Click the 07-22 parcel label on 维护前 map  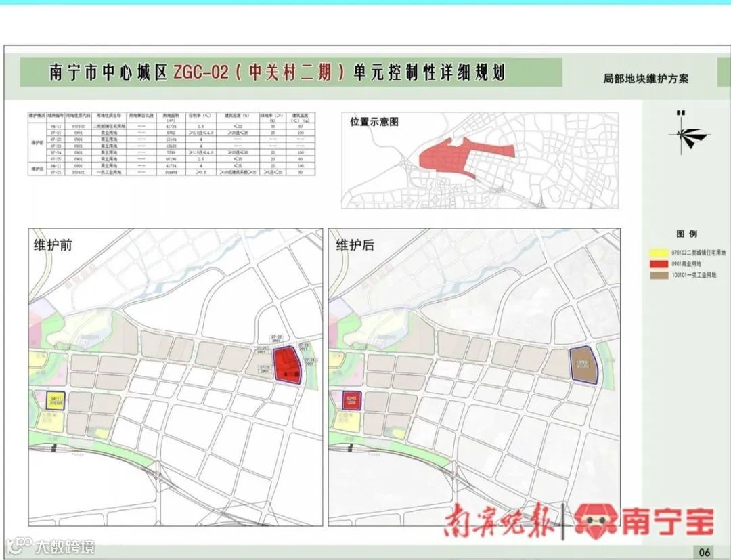(276, 339)
